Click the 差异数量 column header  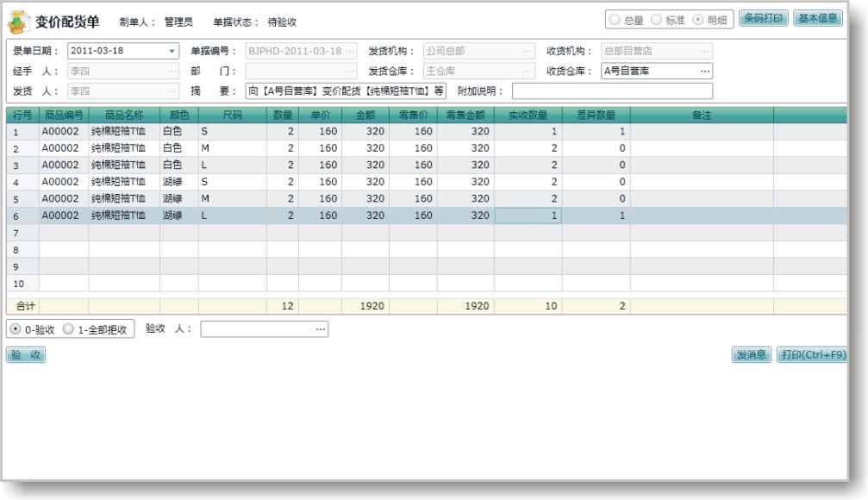[596, 116]
